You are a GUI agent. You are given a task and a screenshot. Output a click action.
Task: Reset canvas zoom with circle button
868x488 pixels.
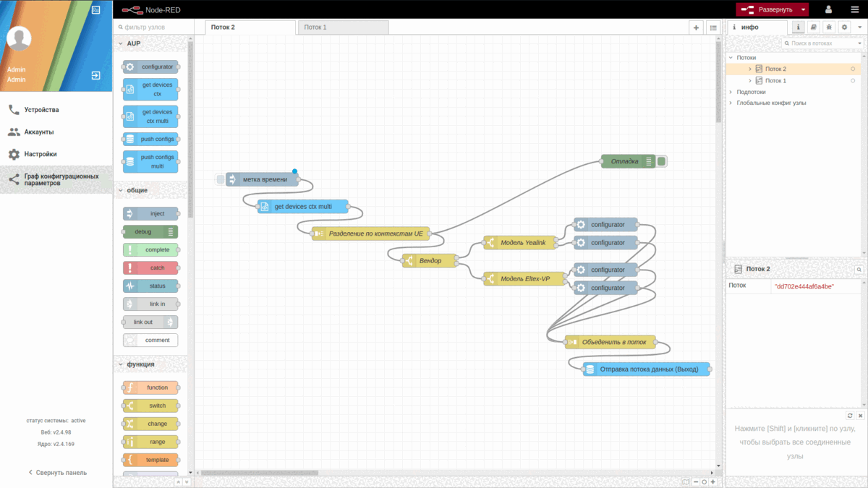[704, 481]
